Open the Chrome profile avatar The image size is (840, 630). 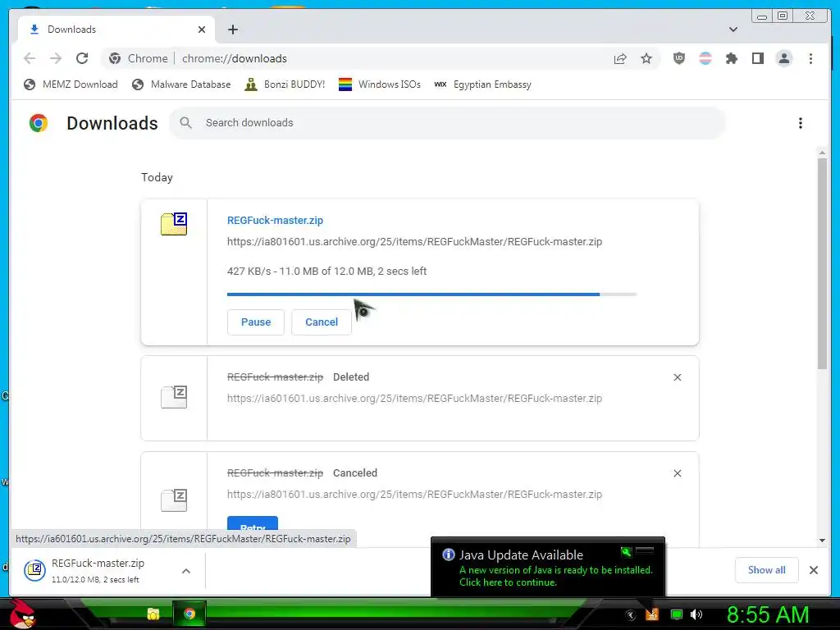[783, 58]
